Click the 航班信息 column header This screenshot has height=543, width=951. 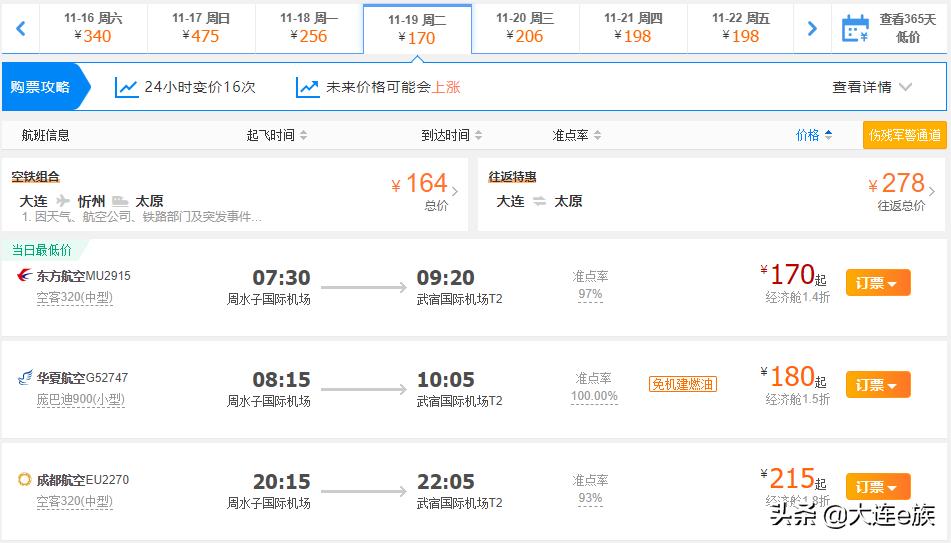pyautogui.click(x=45, y=135)
